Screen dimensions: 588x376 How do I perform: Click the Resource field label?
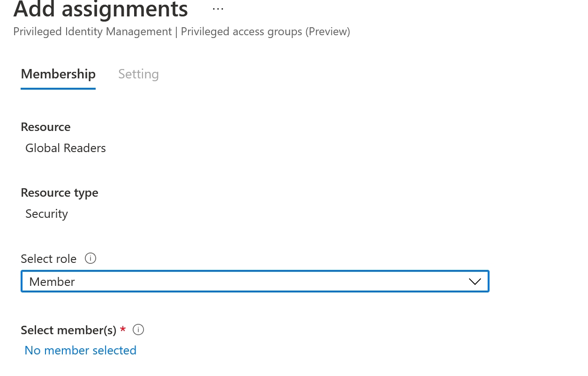(x=45, y=127)
